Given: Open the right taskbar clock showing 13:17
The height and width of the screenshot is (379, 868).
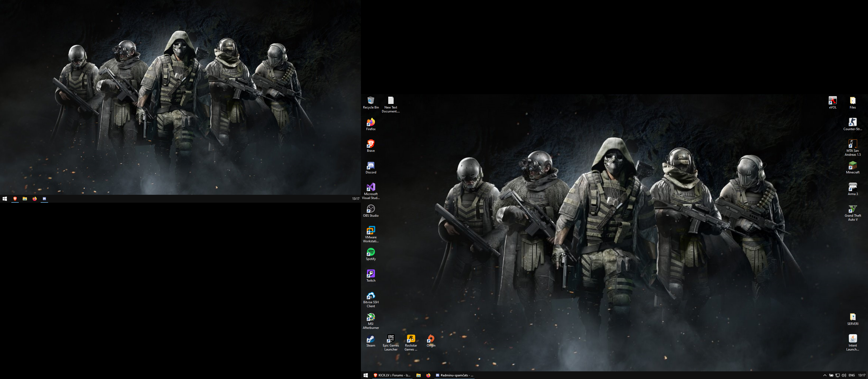Looking at the screenshot, I should pos(862,375).
